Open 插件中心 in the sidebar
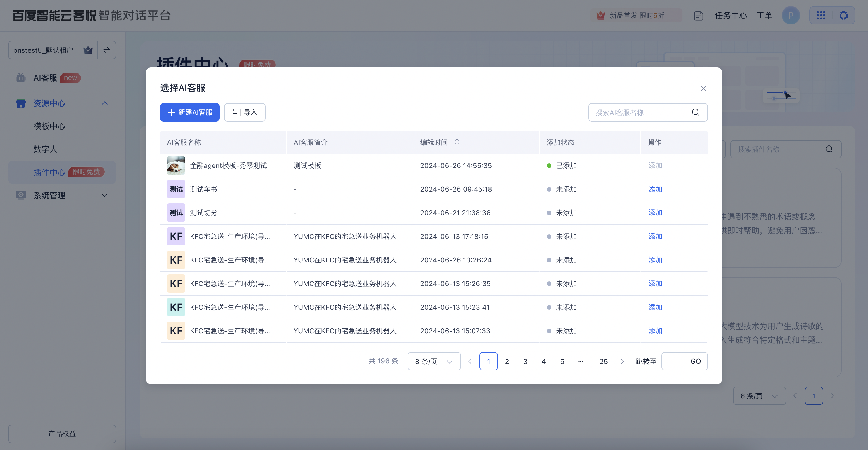The image size is (868, 450). click(62, 172)
